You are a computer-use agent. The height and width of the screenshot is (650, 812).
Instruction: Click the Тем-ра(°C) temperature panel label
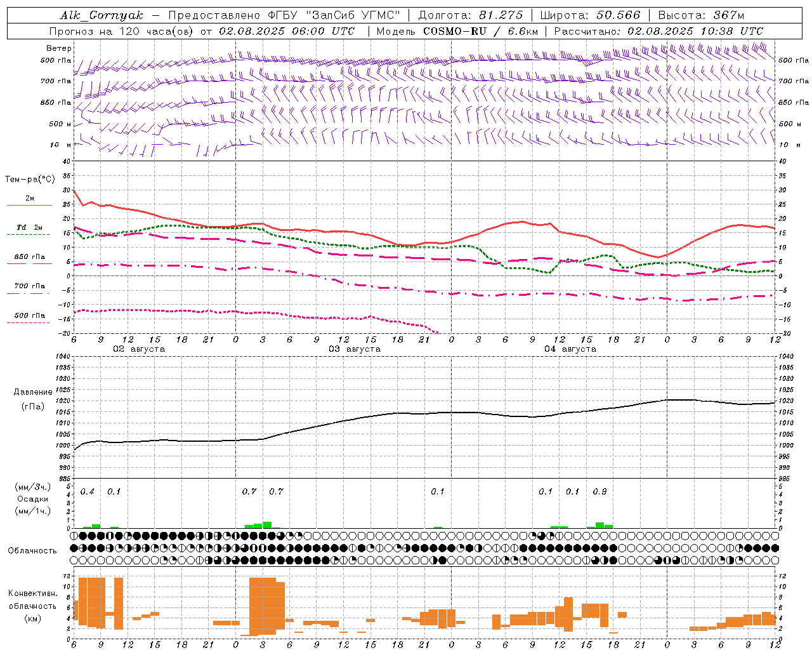(x=30, y=180)
